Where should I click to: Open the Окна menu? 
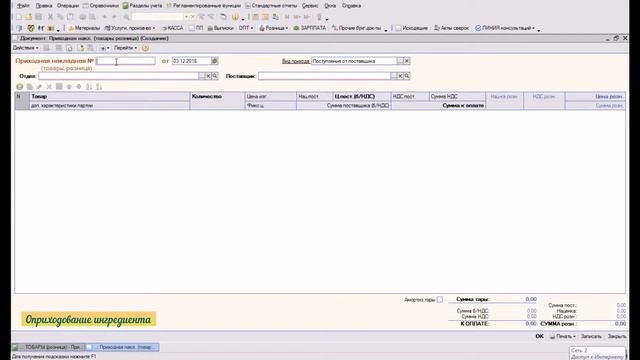(x=330, y=6)
